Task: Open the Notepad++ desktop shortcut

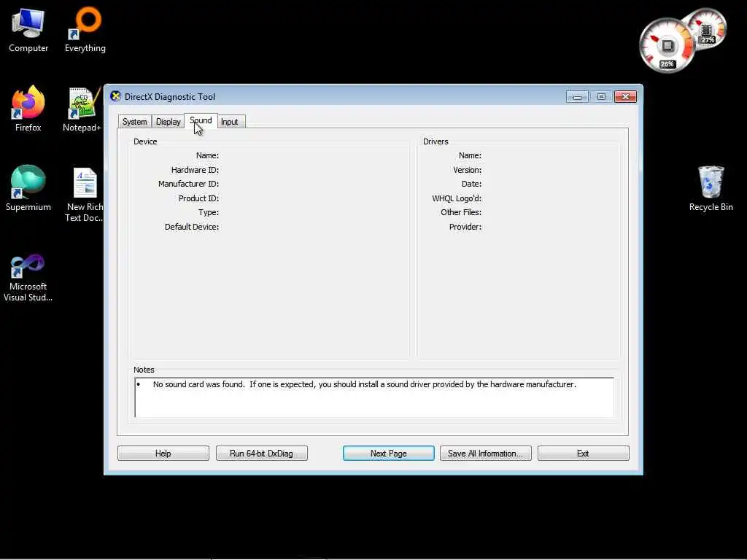Action: (82, 109)
